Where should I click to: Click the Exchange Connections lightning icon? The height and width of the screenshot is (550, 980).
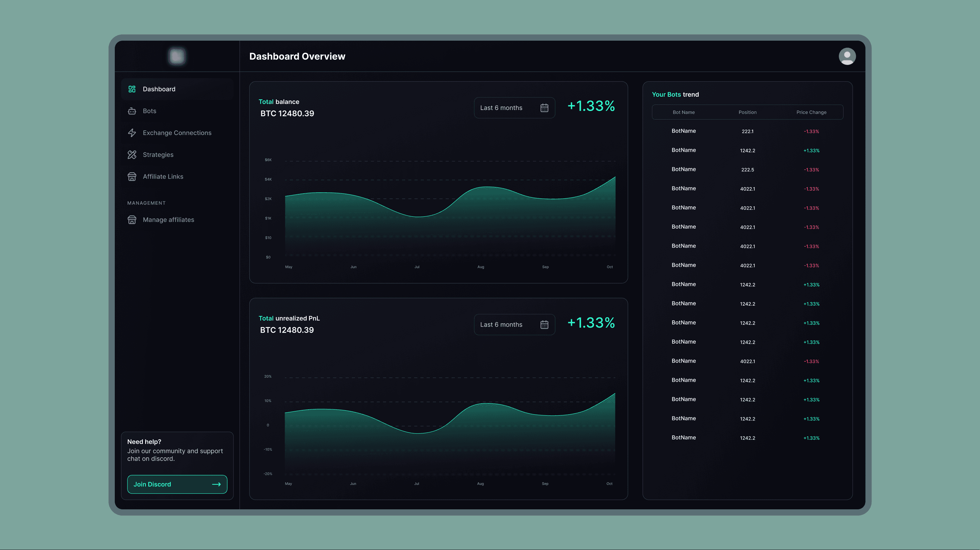pos(132,133)
